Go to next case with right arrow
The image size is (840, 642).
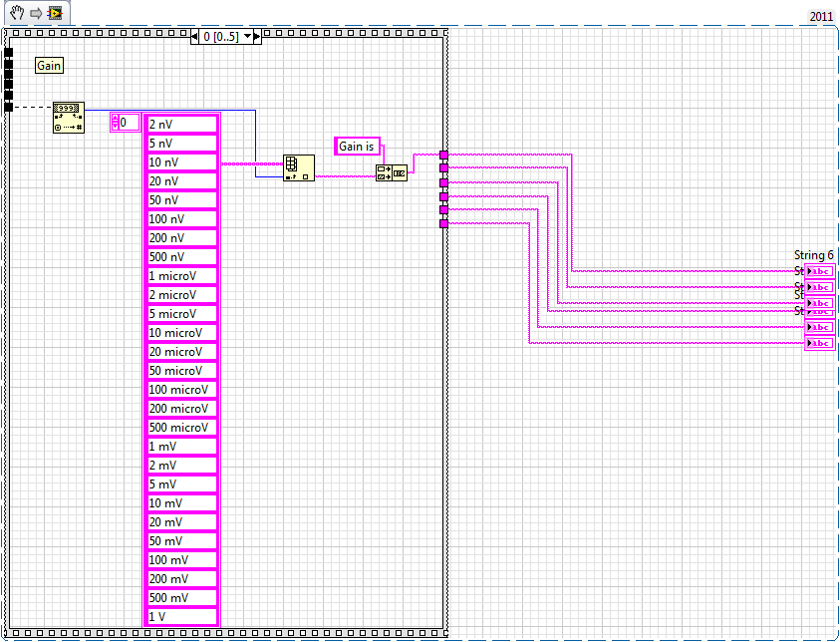click(256, 37)
